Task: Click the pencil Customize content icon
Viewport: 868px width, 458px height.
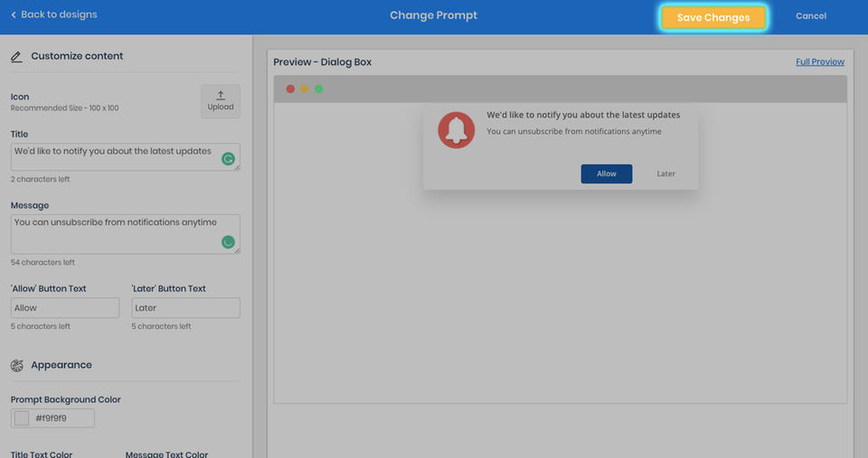Action: coord(16,56)
